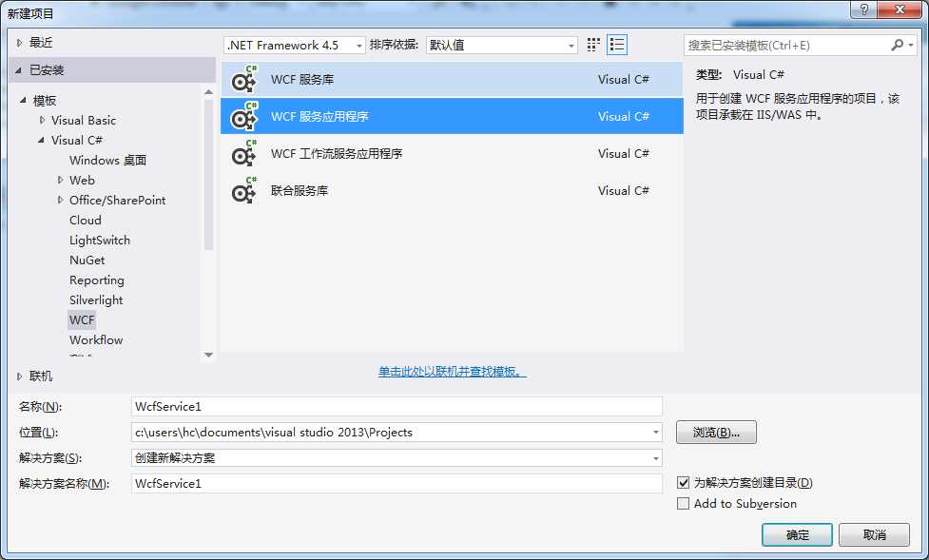Select the WCF 服务库 text label
The height and width of the screenshot is (560, 929).
coord(302,80)
